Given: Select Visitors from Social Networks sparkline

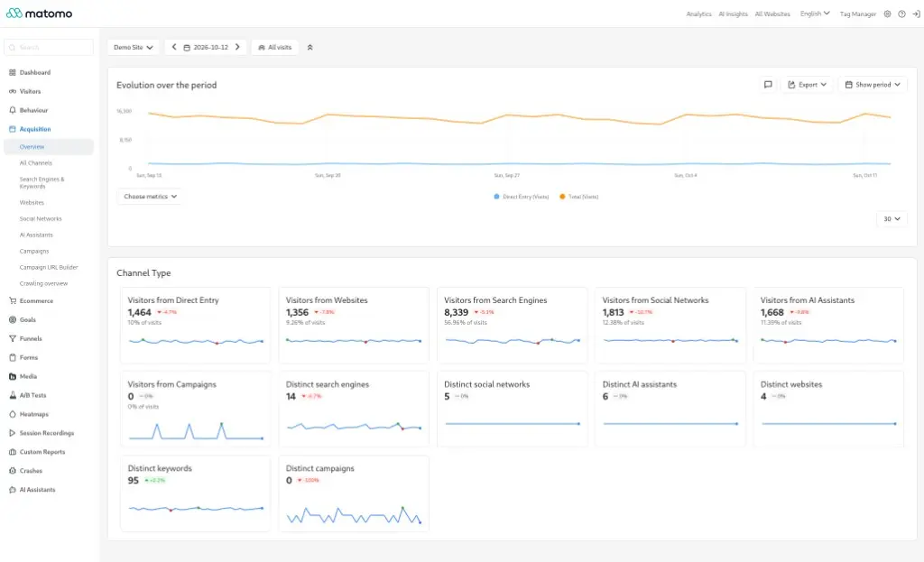Looking at the screenshot, I should pyautogui.click(x=670, y=340).
